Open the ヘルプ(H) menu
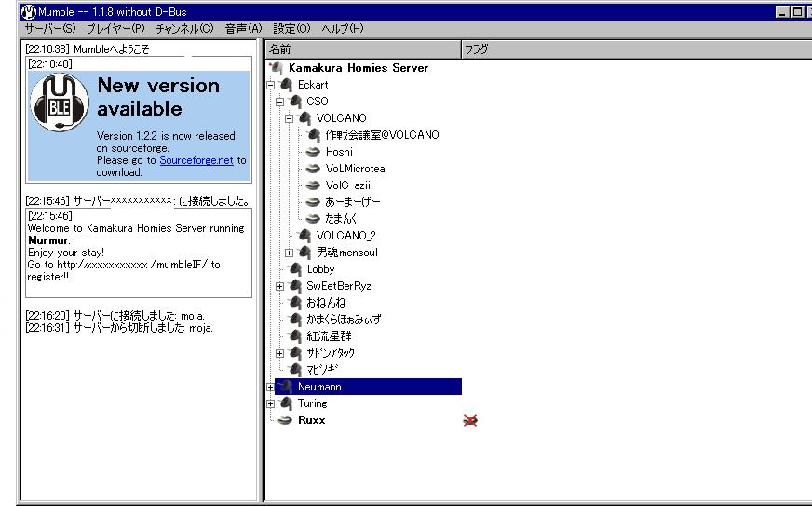Viewport: 812px width, 506px height. pos(343,29)
